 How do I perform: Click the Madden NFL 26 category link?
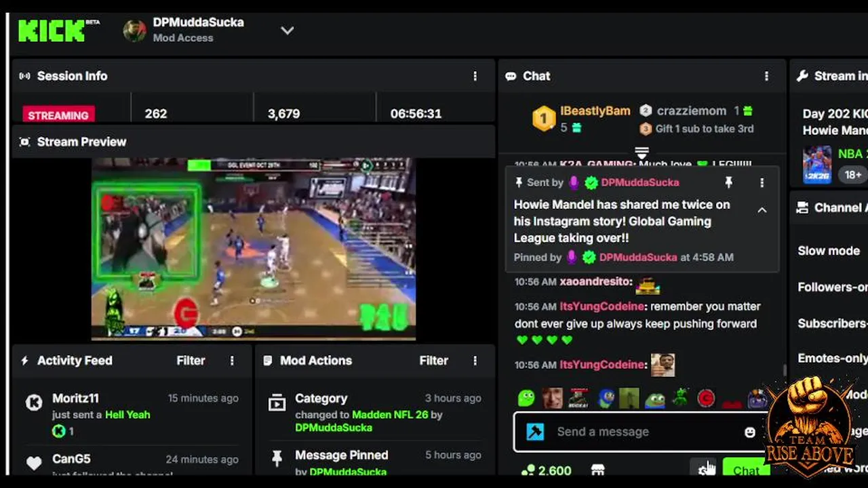(390, 414)
